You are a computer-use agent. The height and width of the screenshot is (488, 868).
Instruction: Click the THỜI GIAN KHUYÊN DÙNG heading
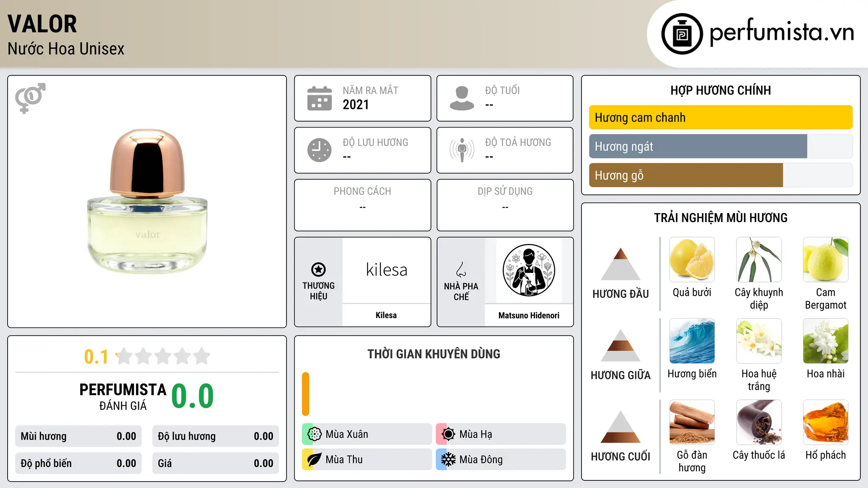click(434, 354)
